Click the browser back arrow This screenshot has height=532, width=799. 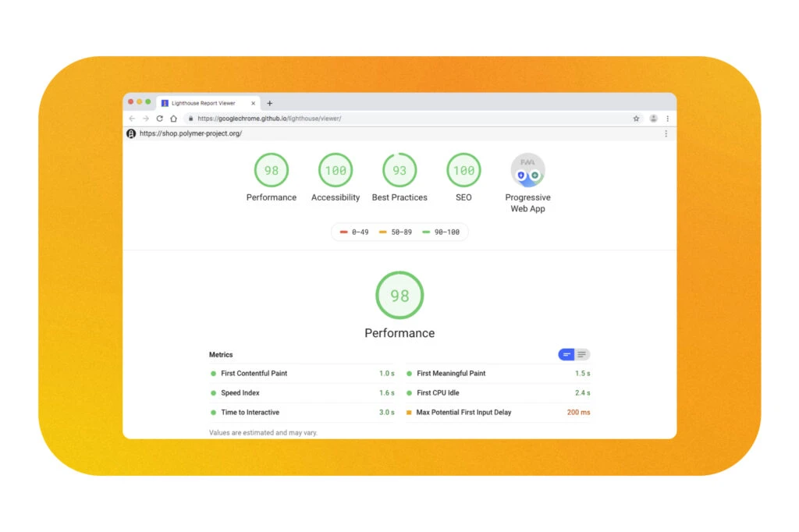(x=132, y=119)
